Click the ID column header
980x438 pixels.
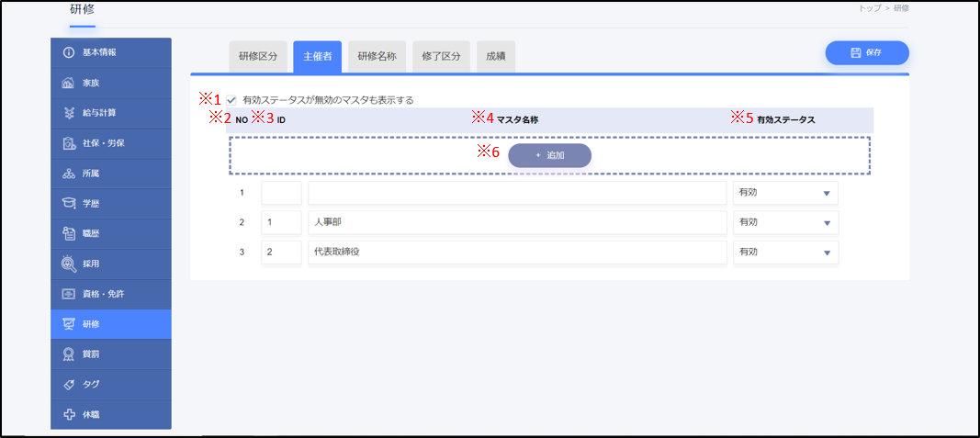281,120
